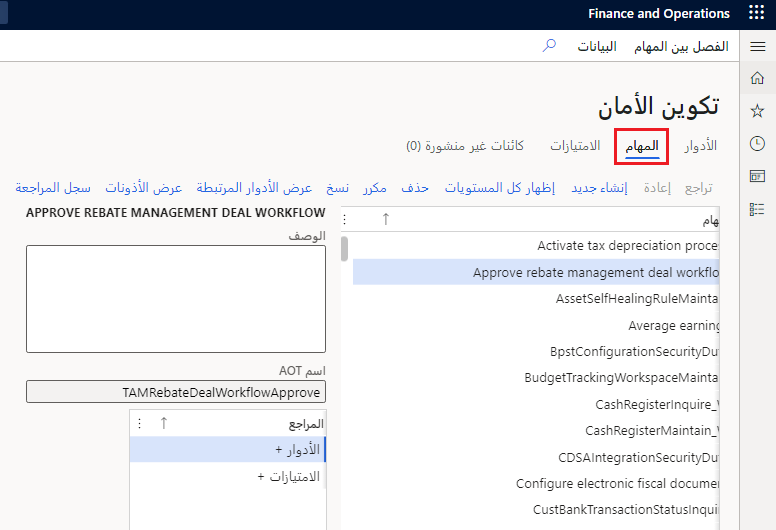Open tasks grid column options dots
The height and width of the screenshot is (530, 776).
[344, 219]
